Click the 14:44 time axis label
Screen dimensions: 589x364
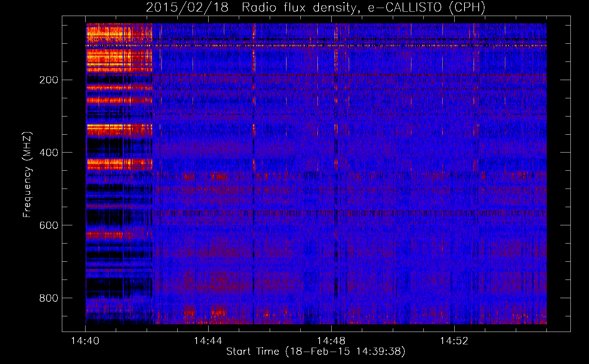point(208,341)
